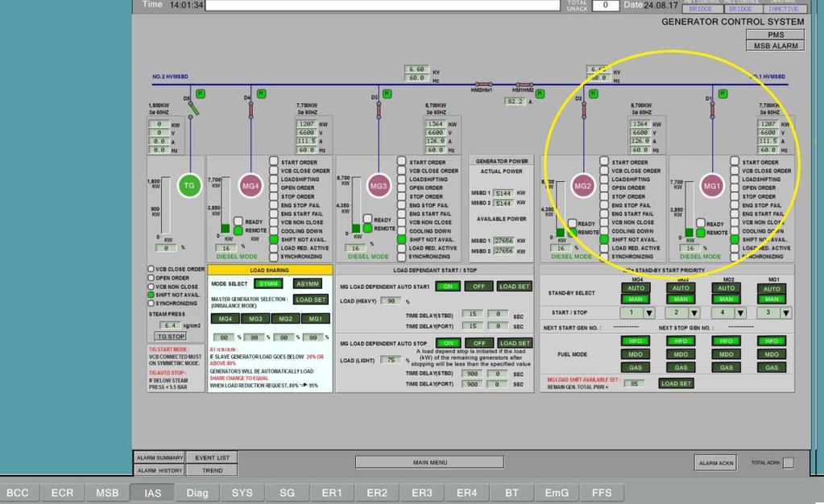Image resolution: width=824 pixels, height=504 pixels.
Task: Toggle the MG3 SYNCHRONIZING checkbox
Action: 401,257
